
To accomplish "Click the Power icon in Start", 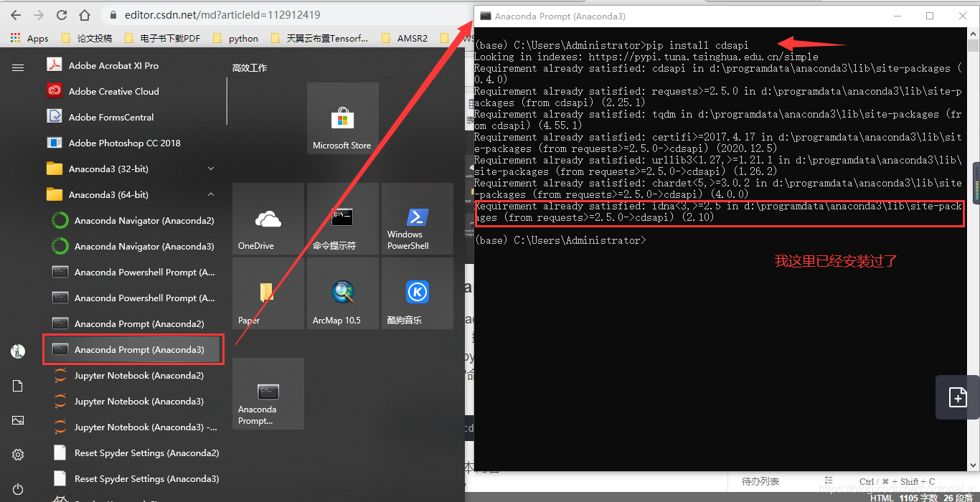I will coord(18,489).
